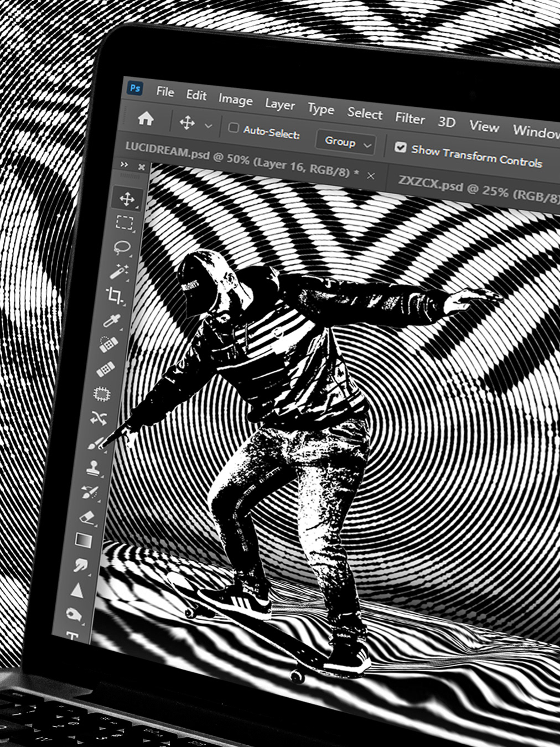The width and height of the screenshot is (560, 747).
Task: Select the Spot Healing Brush tool
Action: tap(108, 344)
